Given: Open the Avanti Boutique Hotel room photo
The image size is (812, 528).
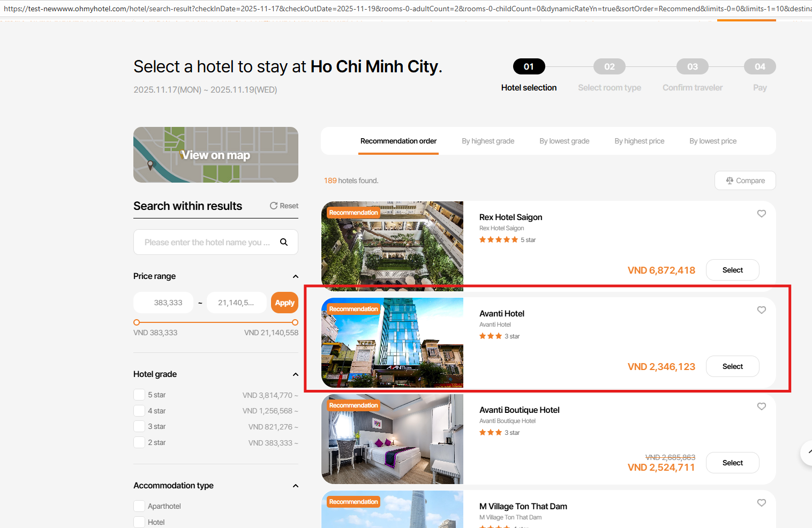Looking at the screenshot, I should tap(392, 439).
